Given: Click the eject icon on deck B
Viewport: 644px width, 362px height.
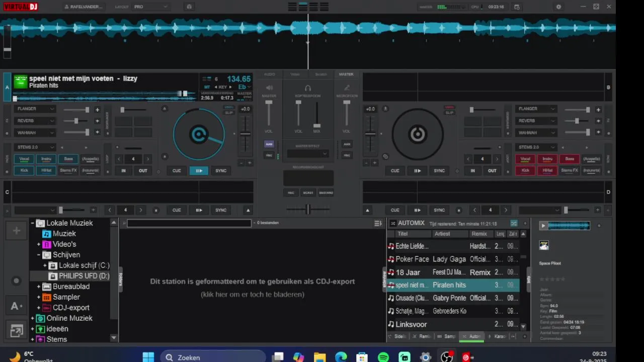Looking at the screenshot, I should tap(385, 109).
